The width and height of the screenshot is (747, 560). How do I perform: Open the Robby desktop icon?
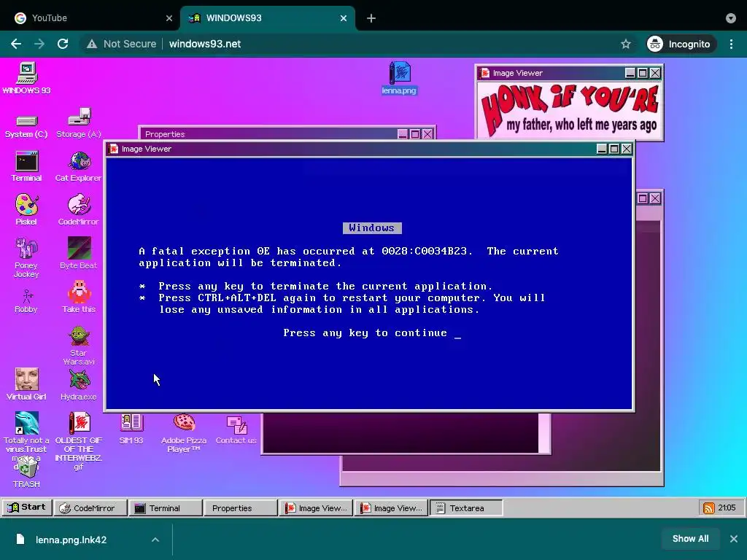point(26,301)
